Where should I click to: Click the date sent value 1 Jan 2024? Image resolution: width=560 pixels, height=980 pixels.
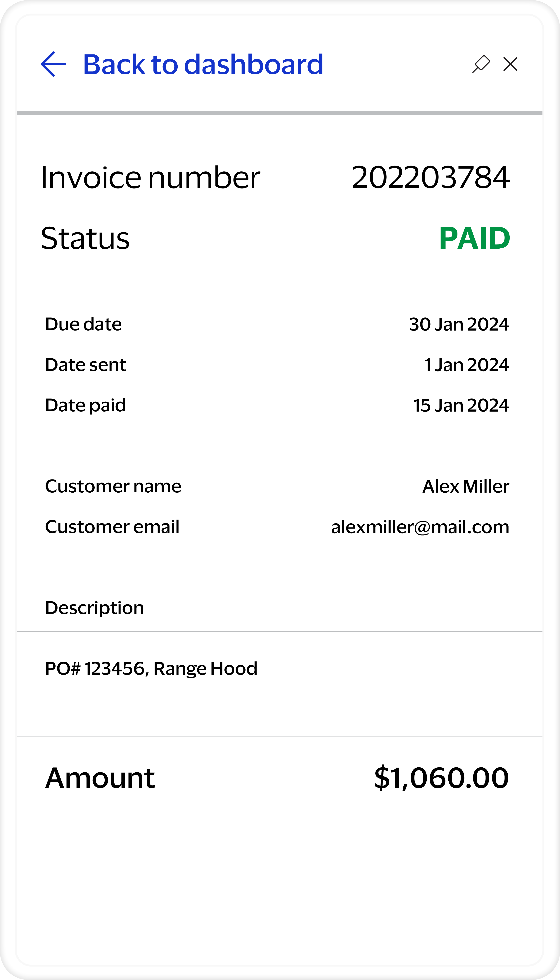pyautogui.click(x=466, y=365)
